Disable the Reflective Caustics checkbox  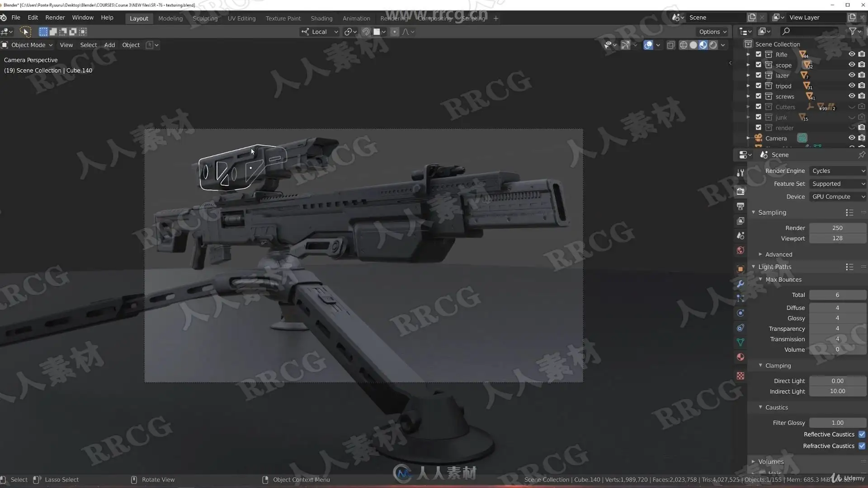tap(862, 434)
